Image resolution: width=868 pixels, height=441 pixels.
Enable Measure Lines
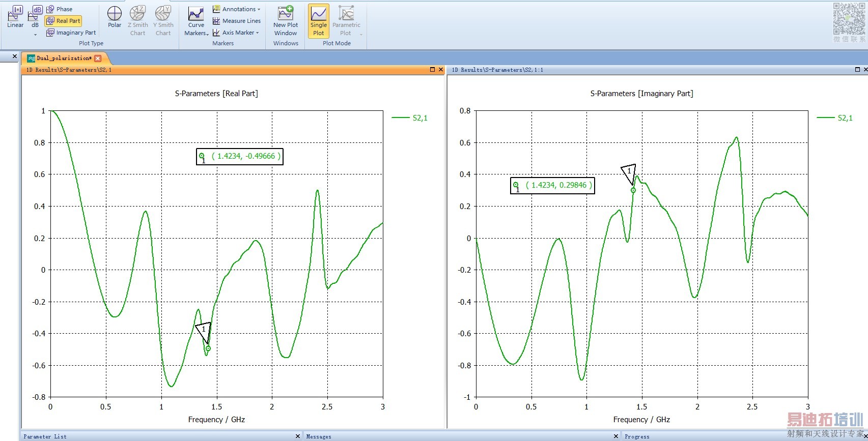click(237, 21)
